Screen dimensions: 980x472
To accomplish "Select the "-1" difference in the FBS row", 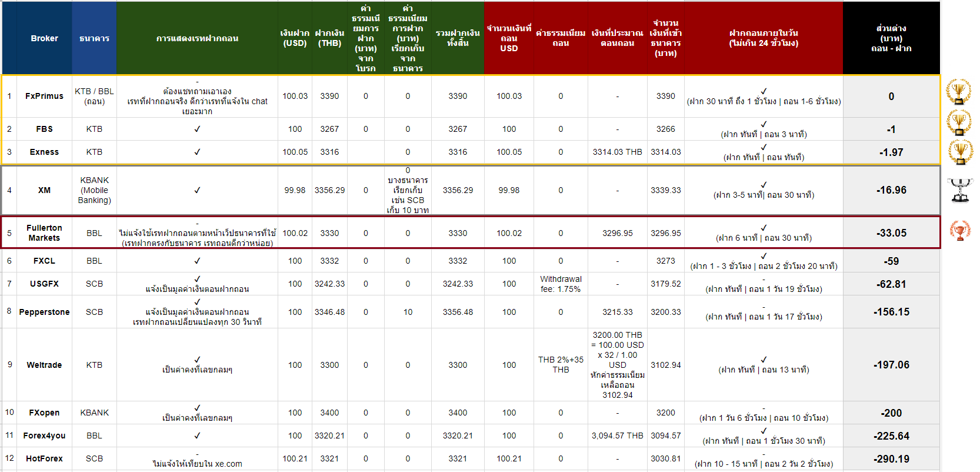I will point(891,129).
